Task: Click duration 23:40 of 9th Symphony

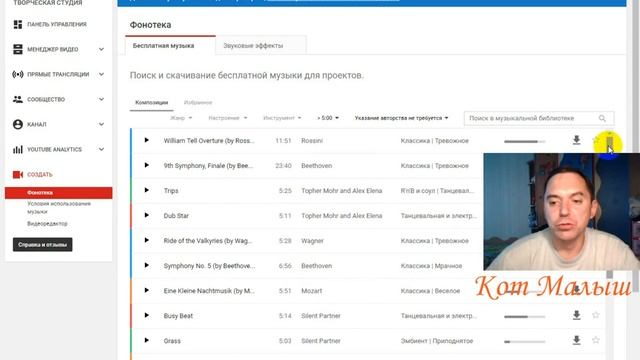Action: click(283, 166)
